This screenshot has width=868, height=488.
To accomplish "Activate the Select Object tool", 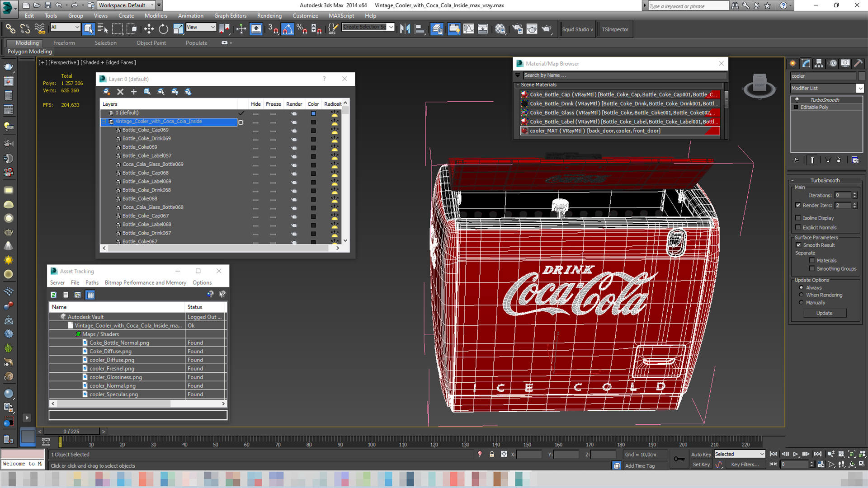I will (89, 29).
